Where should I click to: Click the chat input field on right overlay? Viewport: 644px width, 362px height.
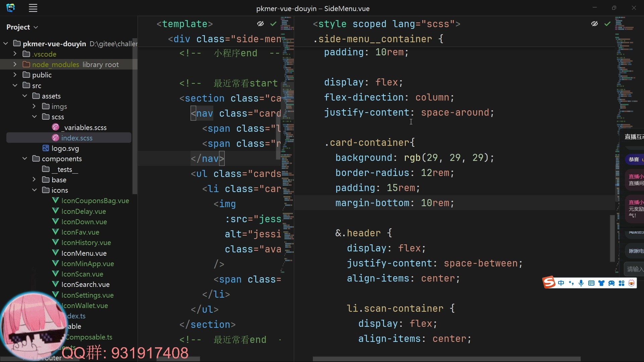click(x=634, y=269)
